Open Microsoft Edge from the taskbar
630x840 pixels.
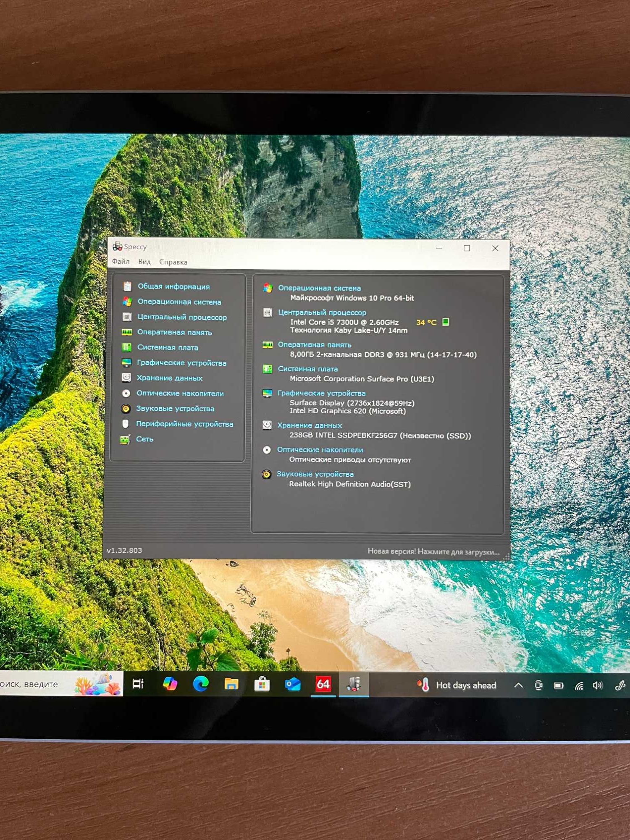[x=201, y=684]
